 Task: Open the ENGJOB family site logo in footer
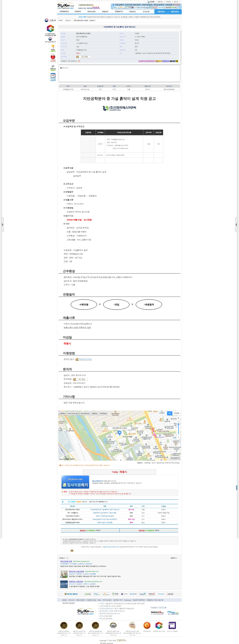coord(173,612)
